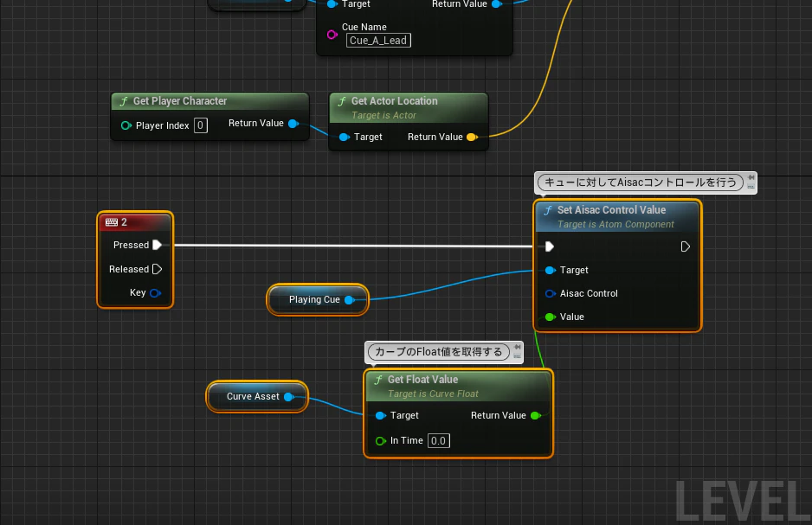
Task: Select the Target pin on Set Aisac Control Value
Action: click(x=551, y=270)
